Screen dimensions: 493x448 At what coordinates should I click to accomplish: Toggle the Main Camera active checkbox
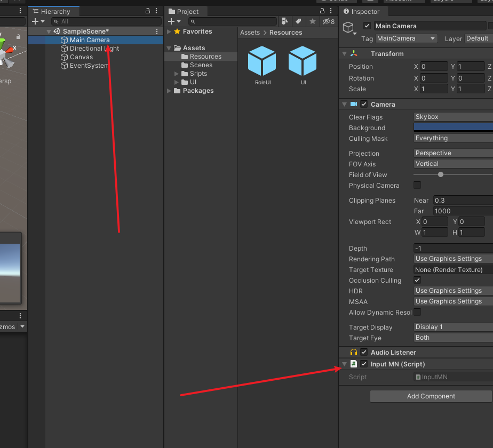367,26
